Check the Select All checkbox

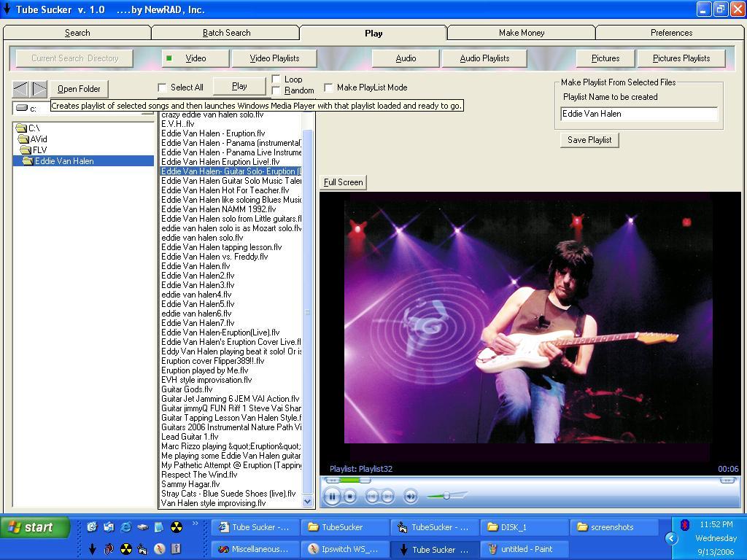tap(162, 87)
